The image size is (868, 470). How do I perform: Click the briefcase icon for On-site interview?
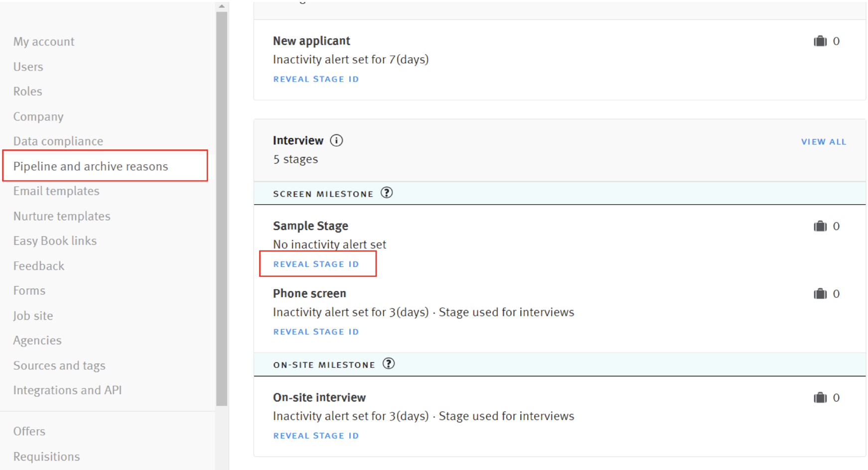pos(820,397)
